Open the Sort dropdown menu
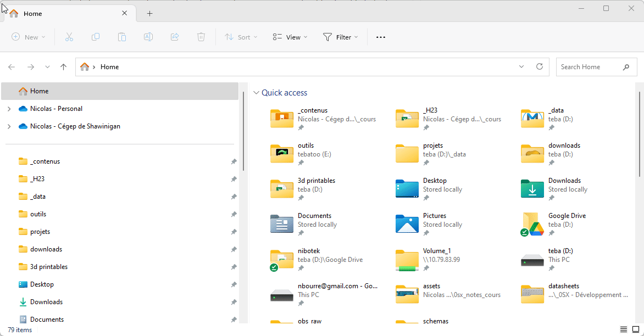Image resolution: width=644 pixels, height=336 pixels. coord(241,37)
